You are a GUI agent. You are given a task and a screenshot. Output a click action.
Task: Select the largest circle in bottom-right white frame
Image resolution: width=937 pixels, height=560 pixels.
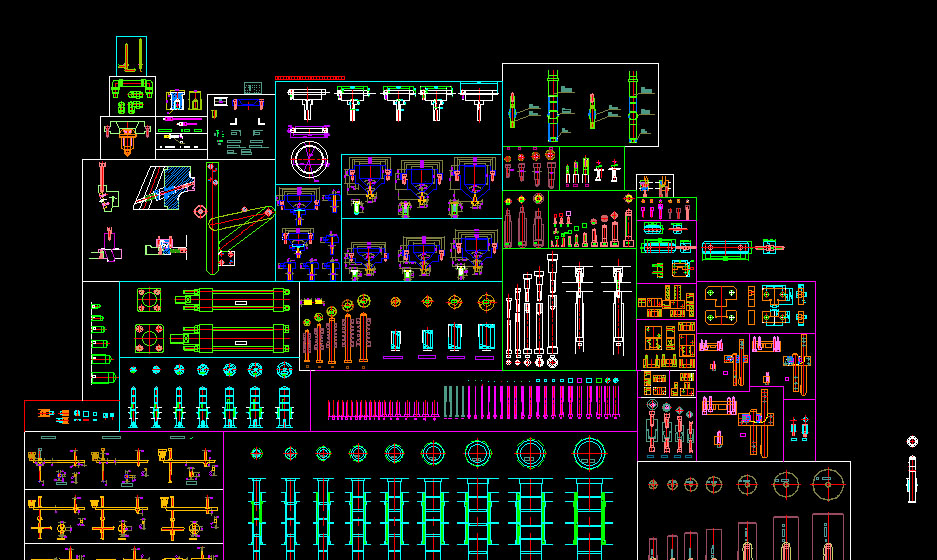coord(828,485)
